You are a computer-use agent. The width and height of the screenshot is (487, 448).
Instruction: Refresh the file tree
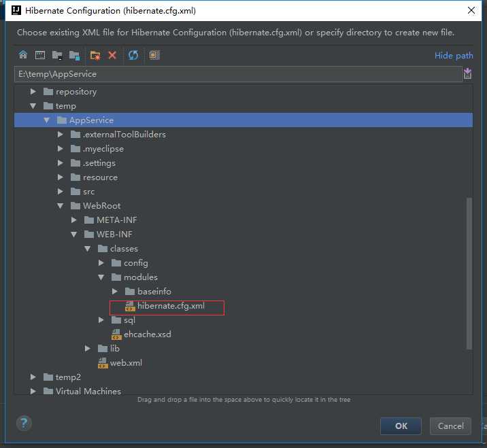[x=133, y=55]
